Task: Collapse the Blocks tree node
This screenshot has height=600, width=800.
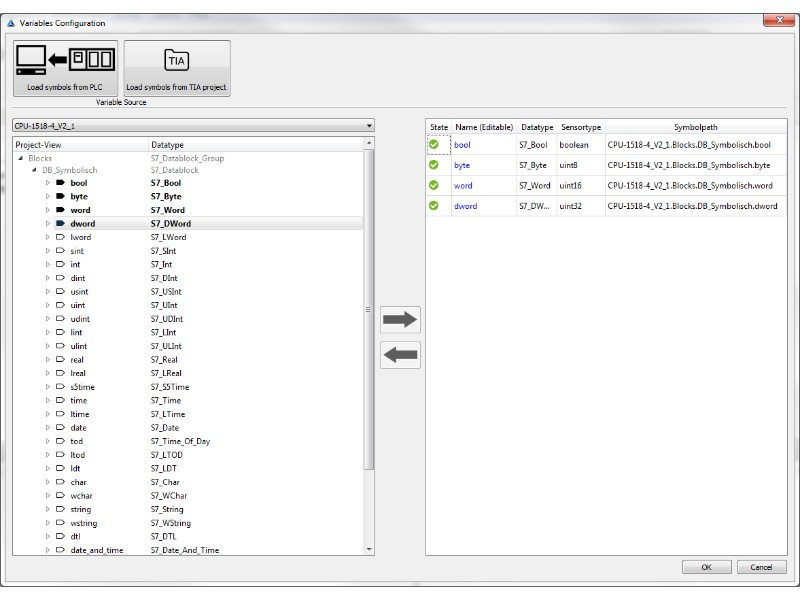Action: (x=20, y=158)
